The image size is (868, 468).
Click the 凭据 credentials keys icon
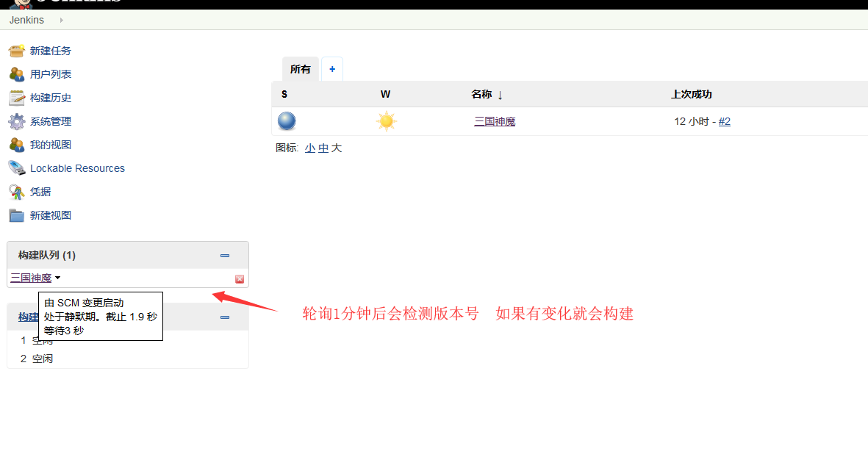pyautogui.click(x=16, y=192)
